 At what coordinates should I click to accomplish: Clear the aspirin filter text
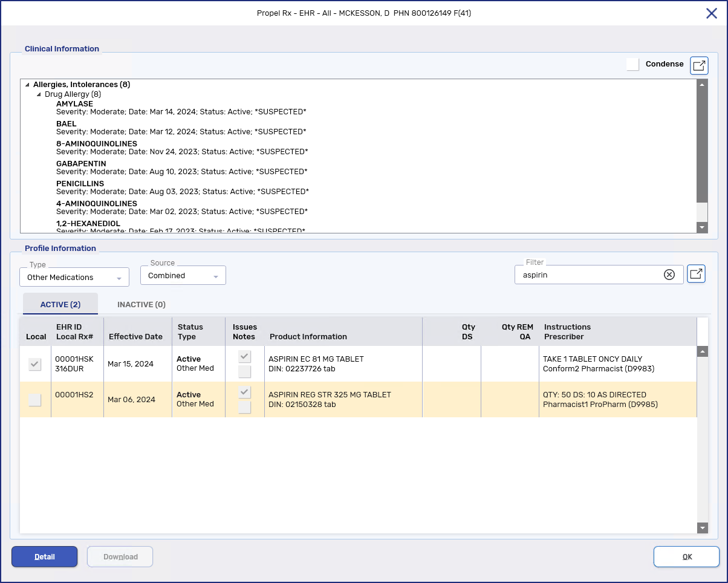669,275
